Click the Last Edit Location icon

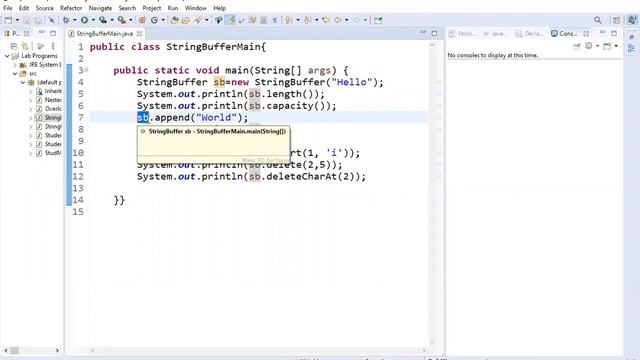pos(326,20)
